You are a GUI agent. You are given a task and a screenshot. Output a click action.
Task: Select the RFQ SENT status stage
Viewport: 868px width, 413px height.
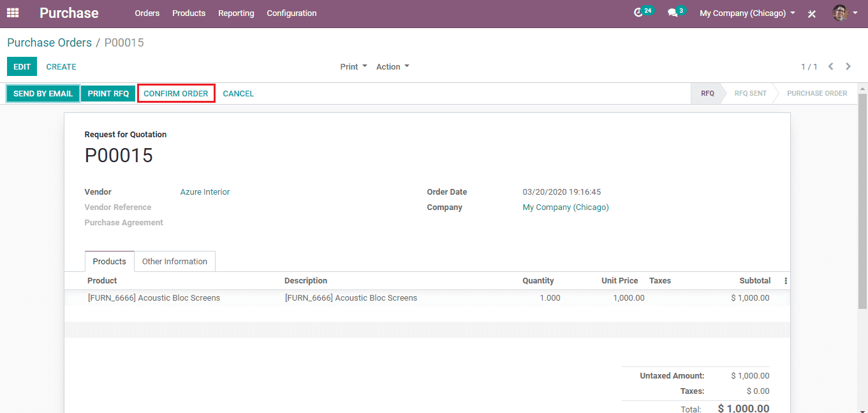tap(751, 93)
